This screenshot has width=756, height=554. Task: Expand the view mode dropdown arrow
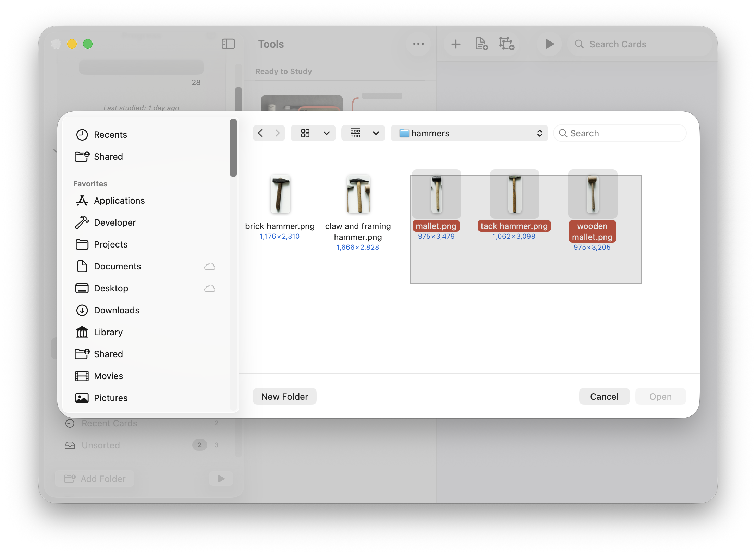point(327,133)
